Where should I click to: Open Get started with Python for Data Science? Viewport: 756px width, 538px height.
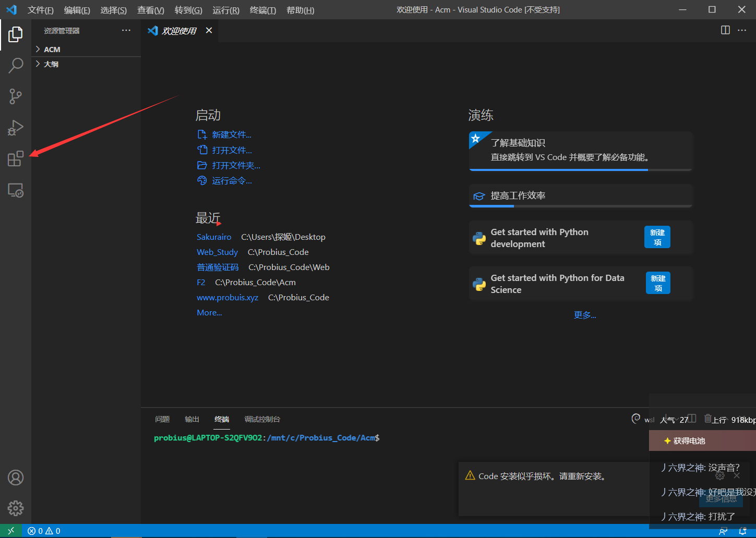point(581,284)
